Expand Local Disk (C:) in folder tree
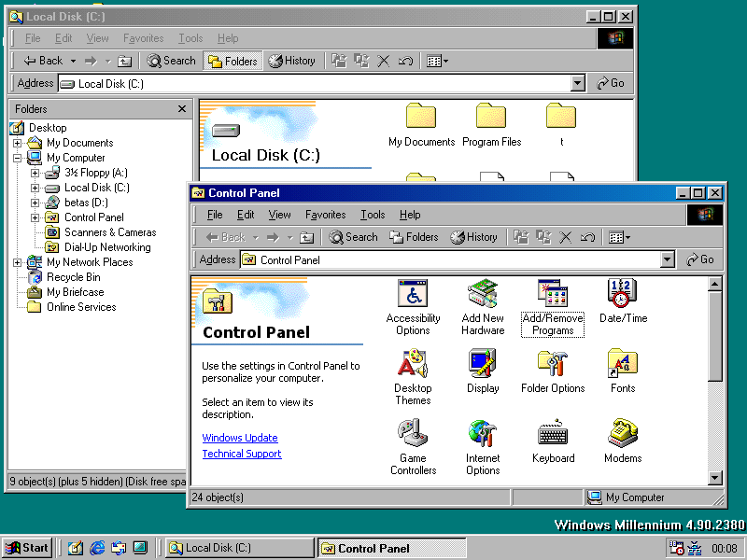This screenshot has width=747, height=560. point(35,188)
